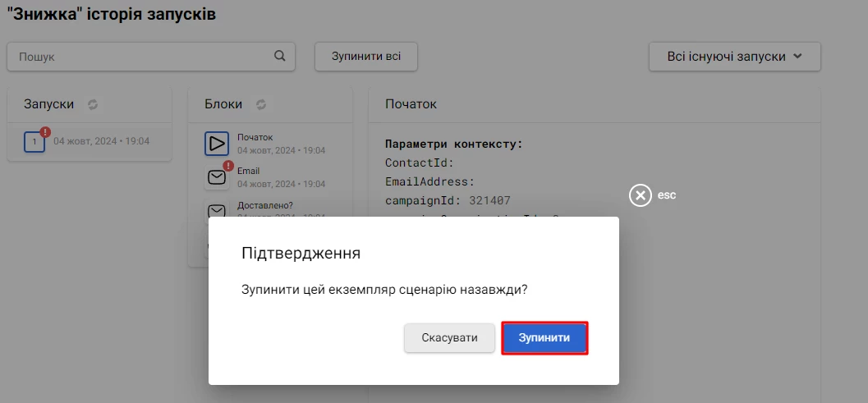Screen dimensions: 868x403
Task: Click the red error badge on Email block
Action: (x=228, y=166)
